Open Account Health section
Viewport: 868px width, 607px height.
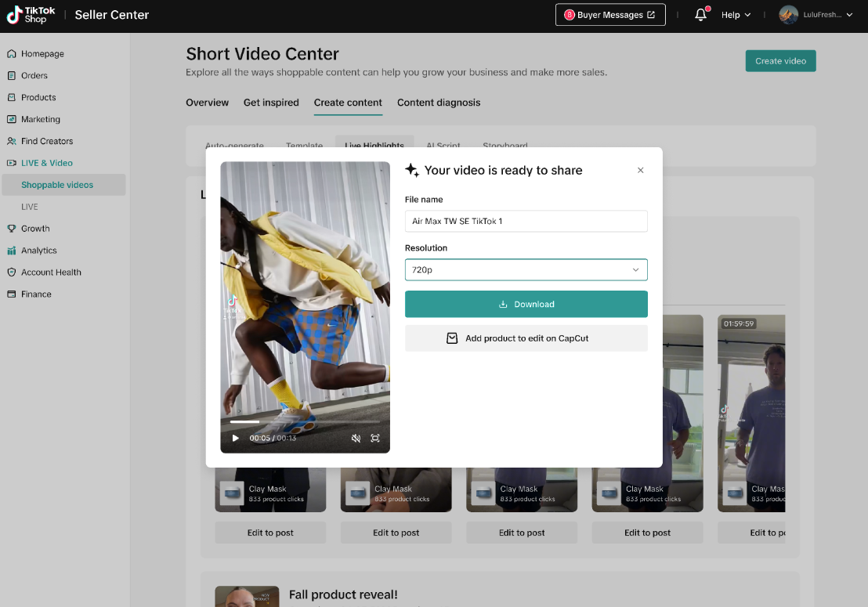(51, 273)
